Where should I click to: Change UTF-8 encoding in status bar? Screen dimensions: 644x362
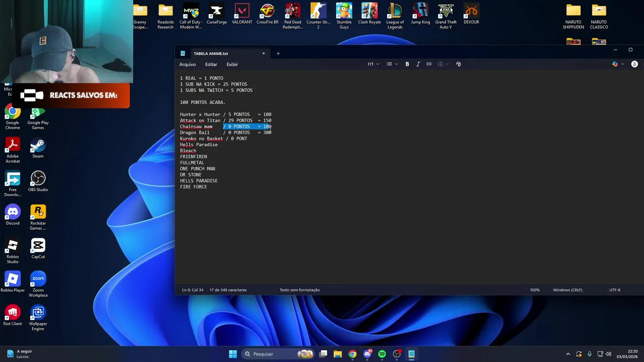point(615,290)
